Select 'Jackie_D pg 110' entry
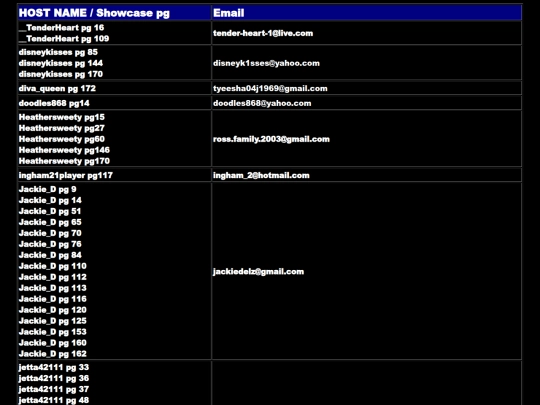Image resolution: width=540 pixels, height=405 pixels. pyautogui.click(x=52, y=267)
